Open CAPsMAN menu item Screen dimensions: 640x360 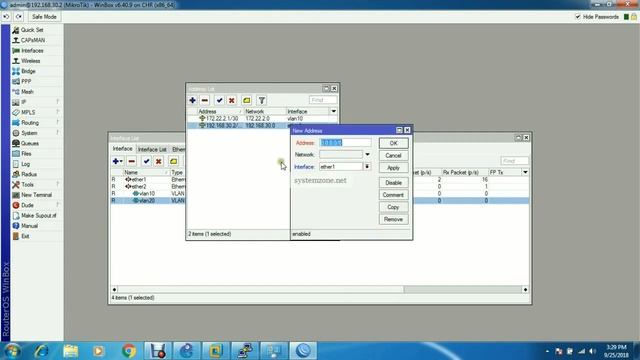[33, 40]
